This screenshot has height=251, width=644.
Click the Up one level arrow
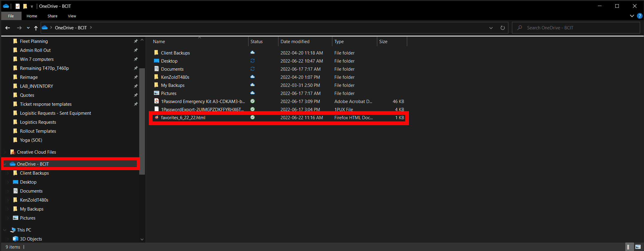point(36,28)
